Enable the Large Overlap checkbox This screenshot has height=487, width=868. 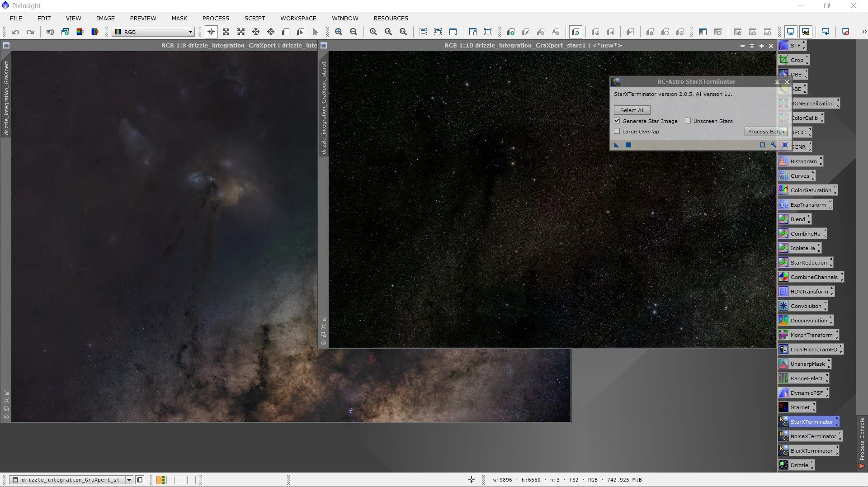pos(617,131)
